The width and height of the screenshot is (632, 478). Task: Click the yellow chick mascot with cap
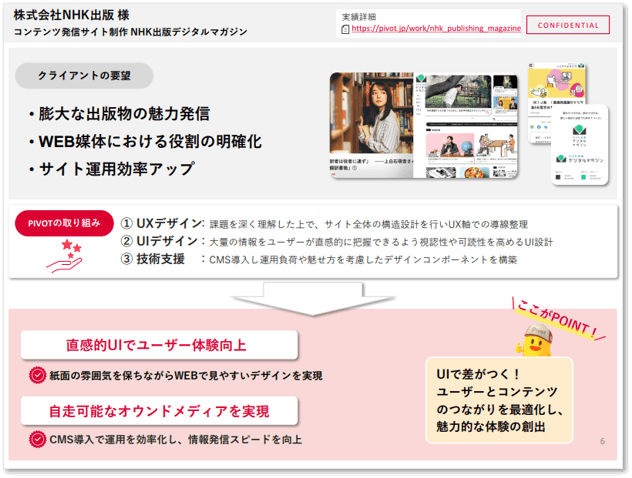[536, 341]
